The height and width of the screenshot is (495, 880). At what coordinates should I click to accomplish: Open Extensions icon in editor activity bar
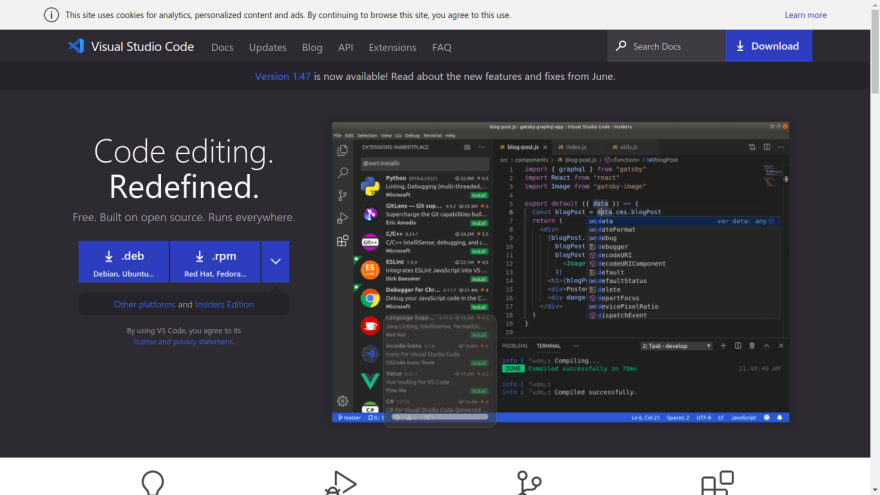[x=342, y=240]
